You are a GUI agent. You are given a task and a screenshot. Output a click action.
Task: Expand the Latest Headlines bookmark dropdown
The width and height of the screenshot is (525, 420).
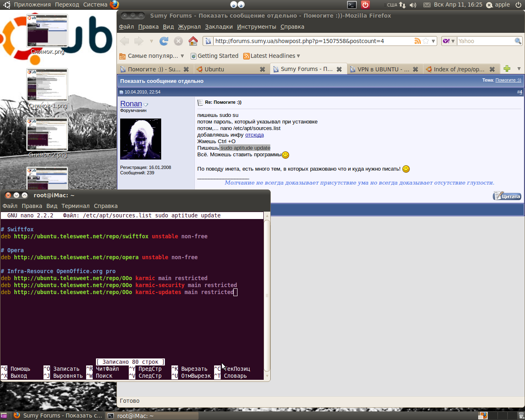298,56
